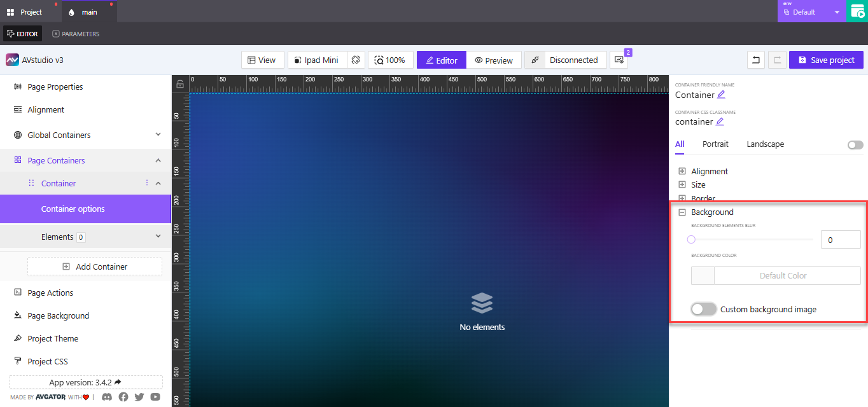
Task: Switch to the Portrait tab
Action: pos(715,144)
